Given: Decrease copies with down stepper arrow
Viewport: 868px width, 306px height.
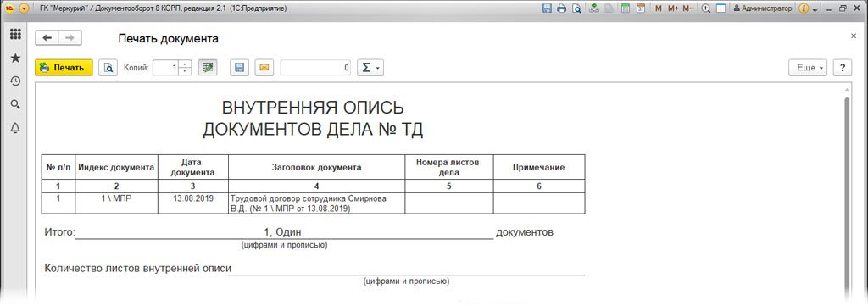Looking at the screenshot, I should (x=186, y=71).
